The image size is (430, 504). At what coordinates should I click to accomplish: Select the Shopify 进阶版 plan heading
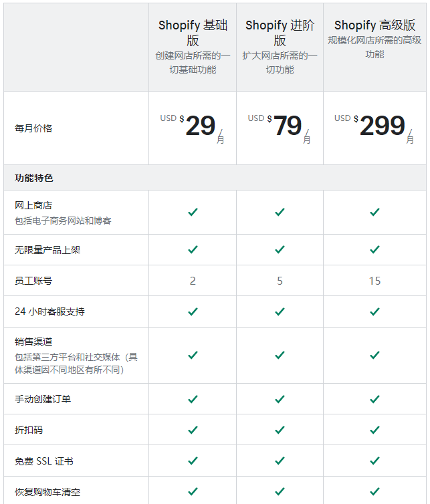click(280, 33)
